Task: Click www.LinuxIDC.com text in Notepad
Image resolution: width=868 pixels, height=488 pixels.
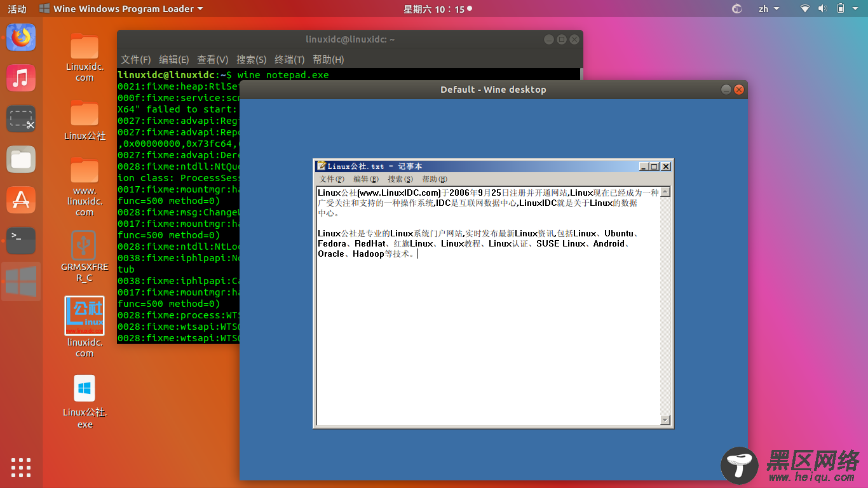Action: coord(400,193)
